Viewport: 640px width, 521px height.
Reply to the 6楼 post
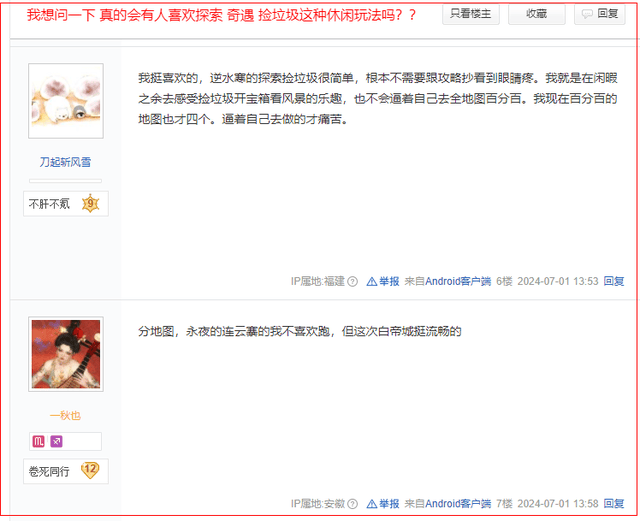[614, 281]
